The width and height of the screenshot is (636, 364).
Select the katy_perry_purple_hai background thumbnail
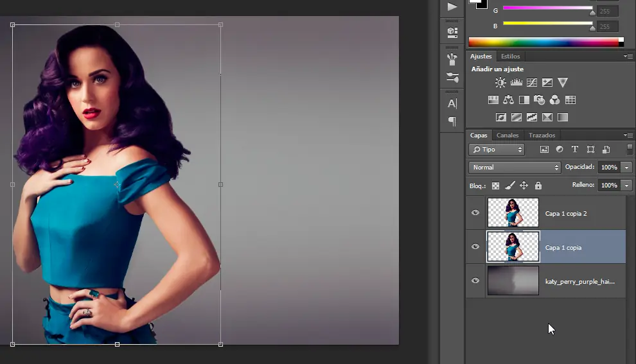513,281
